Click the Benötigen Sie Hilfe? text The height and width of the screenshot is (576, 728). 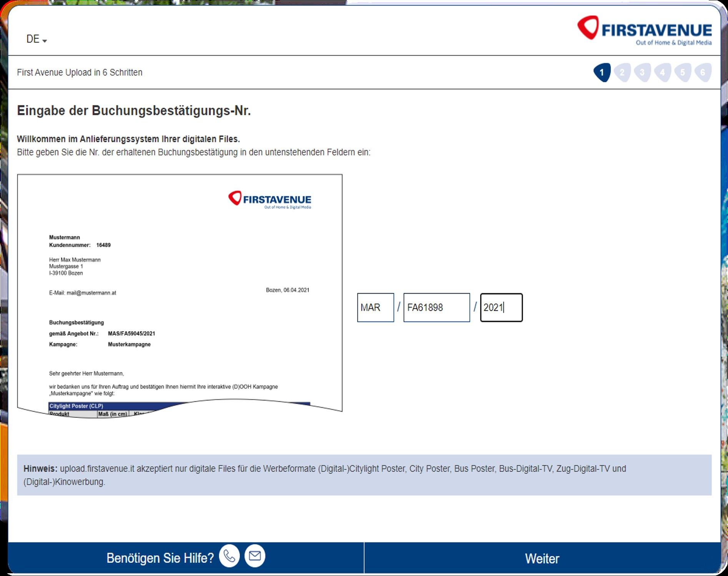coord(160,558)
